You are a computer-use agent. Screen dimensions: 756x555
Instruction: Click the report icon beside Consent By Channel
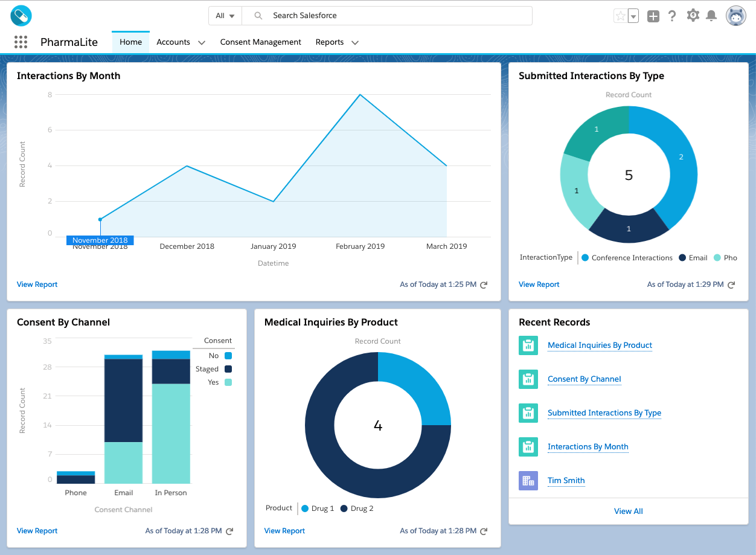tap(528, 379)
